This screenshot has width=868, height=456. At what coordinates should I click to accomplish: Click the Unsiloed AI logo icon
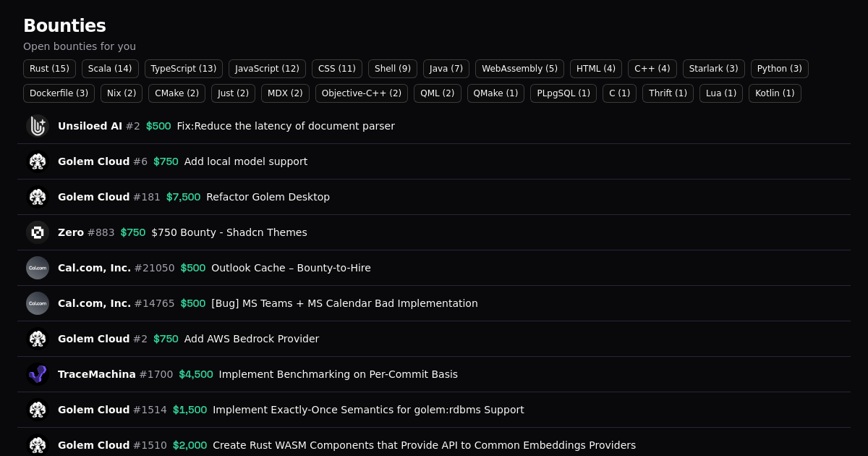[38, 126]
